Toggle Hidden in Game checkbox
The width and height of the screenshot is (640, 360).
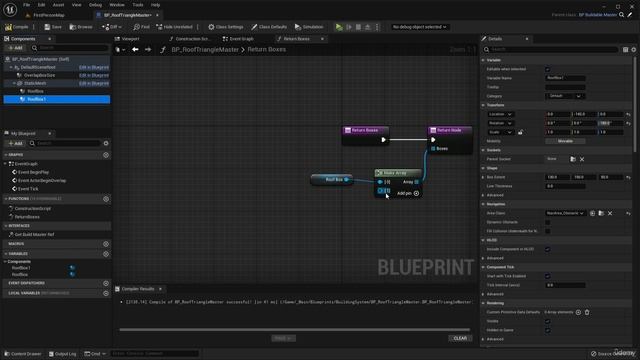click(x=548, y=330)
